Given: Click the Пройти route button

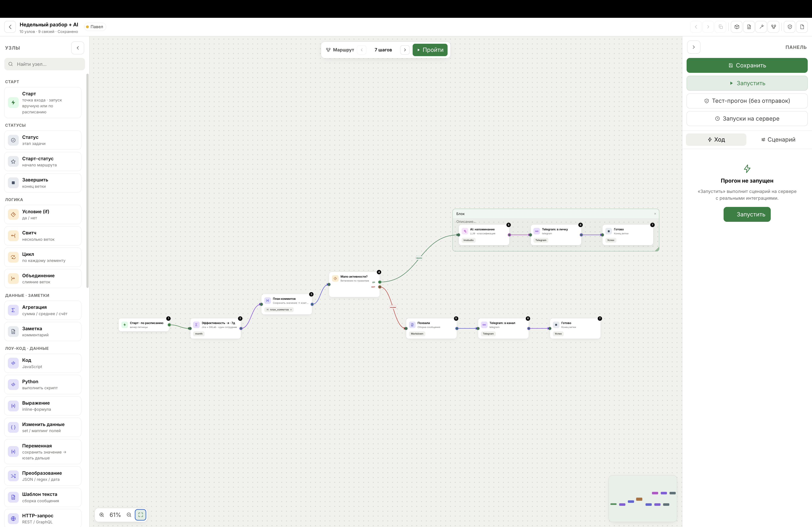Looking at the screenshot, I should tap(430, 50).
